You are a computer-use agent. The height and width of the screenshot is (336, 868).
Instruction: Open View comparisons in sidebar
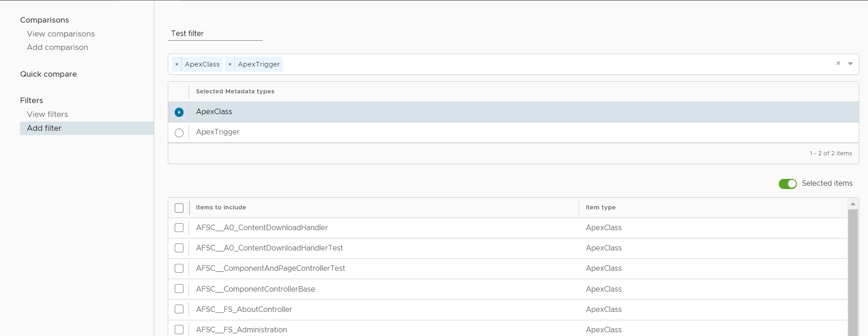(x=61, y=34)
